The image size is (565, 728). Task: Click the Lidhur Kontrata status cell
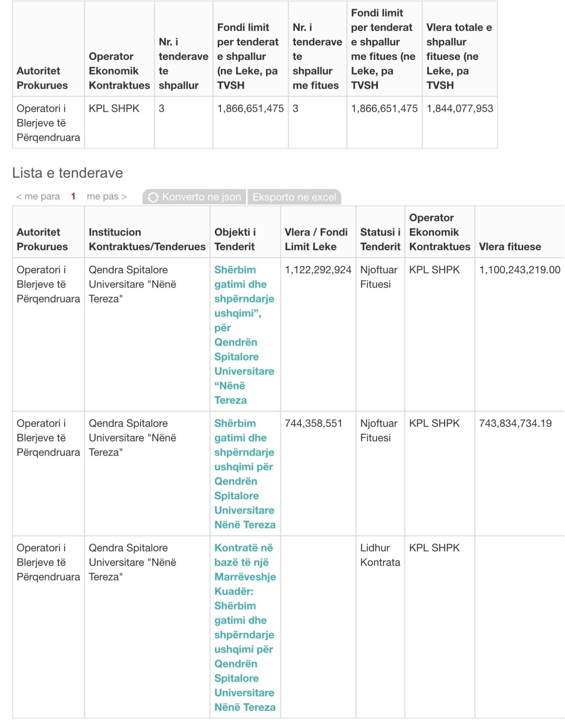point(380,555)
